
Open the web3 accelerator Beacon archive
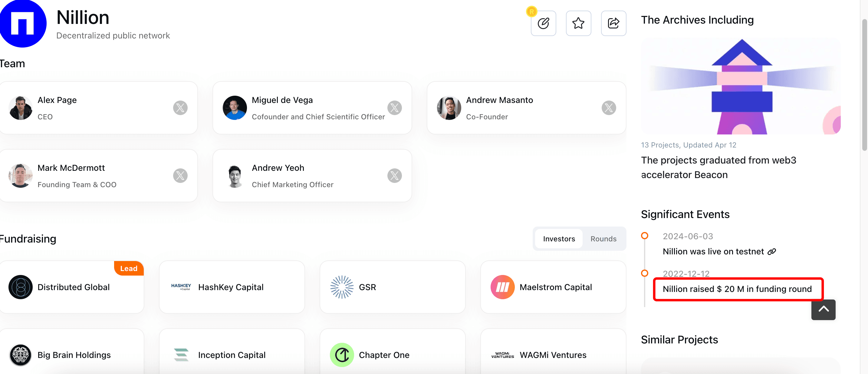[x=718, y=167]
